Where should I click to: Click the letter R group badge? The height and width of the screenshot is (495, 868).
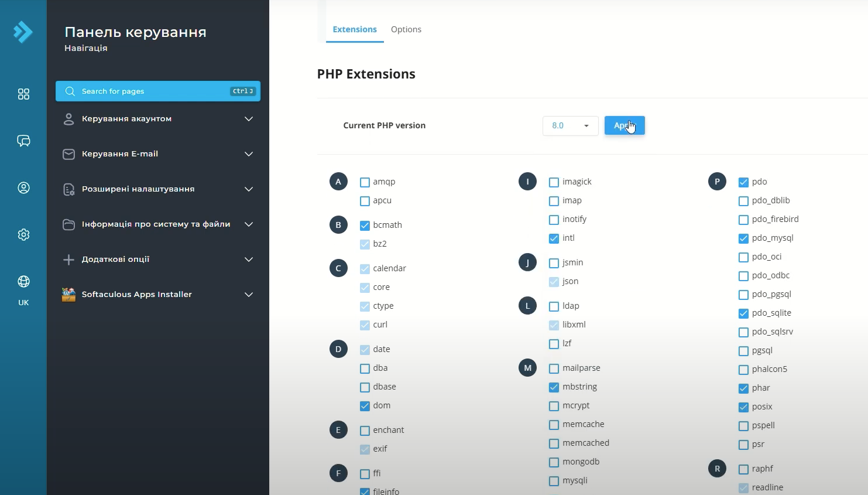click(717, 469)
